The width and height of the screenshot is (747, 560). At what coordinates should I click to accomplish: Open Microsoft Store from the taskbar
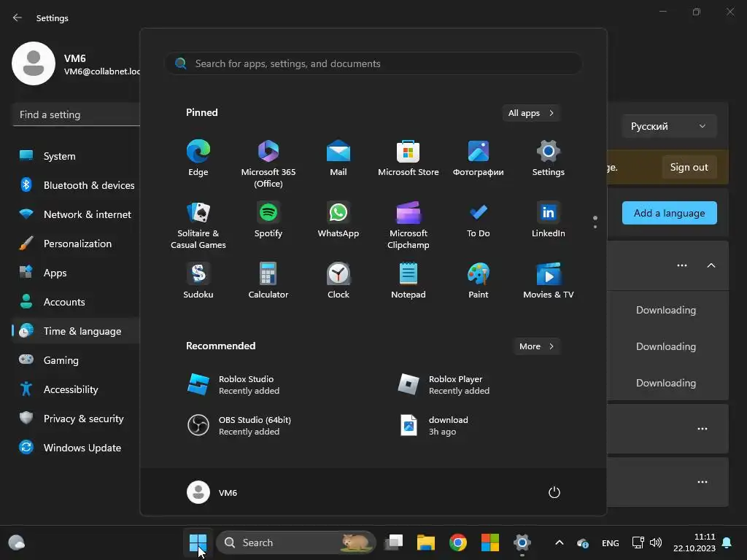click(x=489, y=542)
